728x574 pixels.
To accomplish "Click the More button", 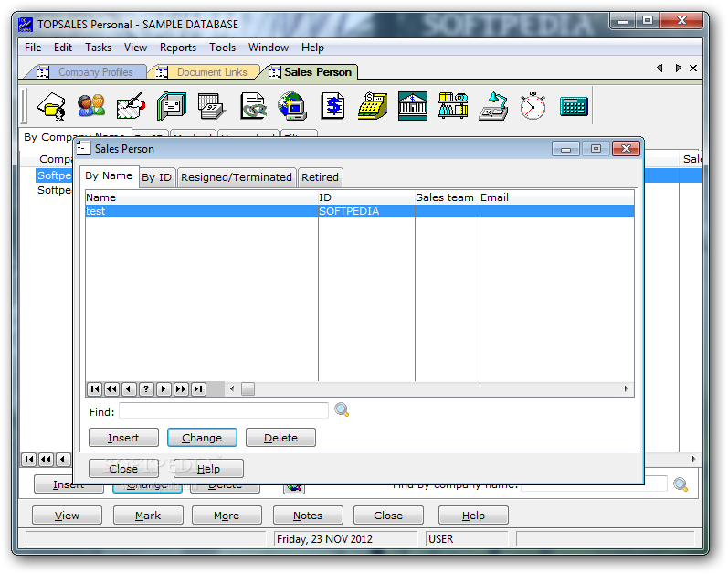I will coord(227,515).
